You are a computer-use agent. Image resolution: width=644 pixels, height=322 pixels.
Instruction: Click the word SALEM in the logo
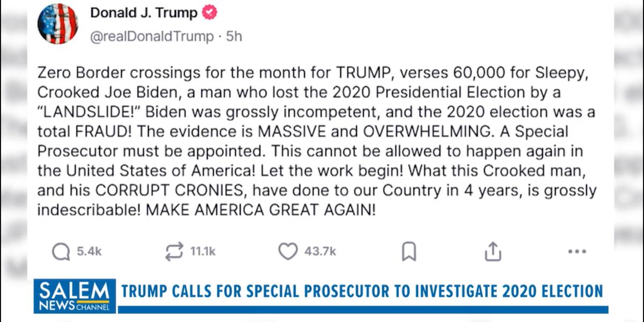click(75, 292)
